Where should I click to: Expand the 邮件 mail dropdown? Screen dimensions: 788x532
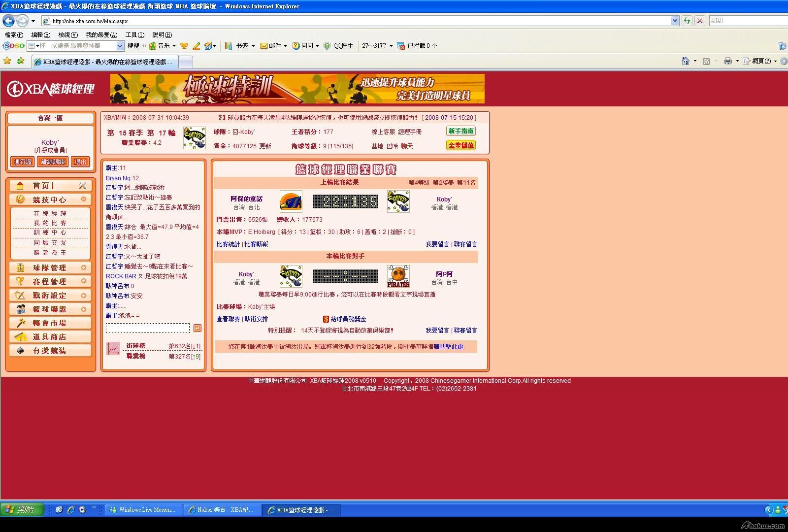285,46
